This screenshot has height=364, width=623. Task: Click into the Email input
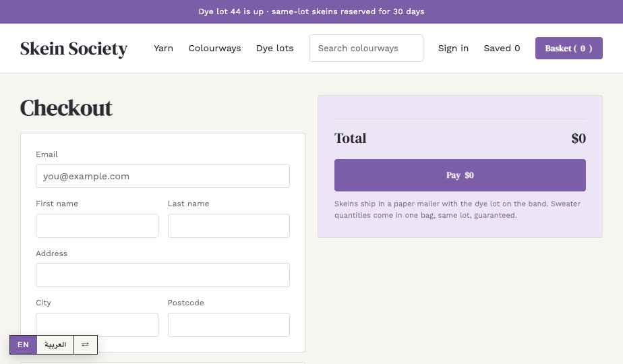(162, 176)
